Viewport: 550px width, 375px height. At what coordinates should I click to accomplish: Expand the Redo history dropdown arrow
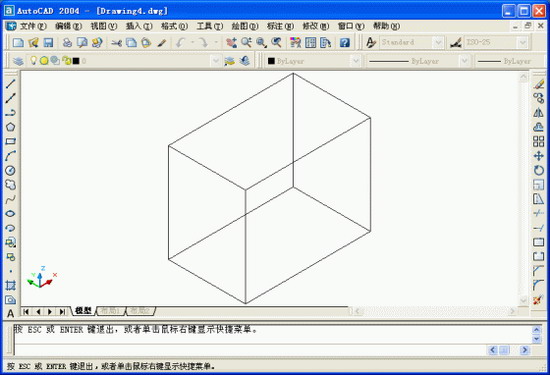click(x=216, y=42)
